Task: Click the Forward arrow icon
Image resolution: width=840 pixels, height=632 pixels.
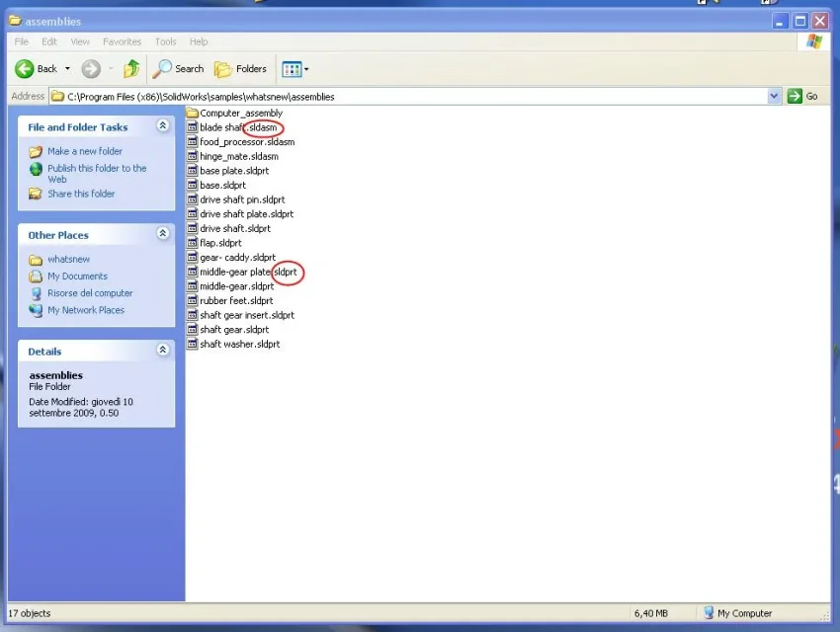Action: [91, 69]
